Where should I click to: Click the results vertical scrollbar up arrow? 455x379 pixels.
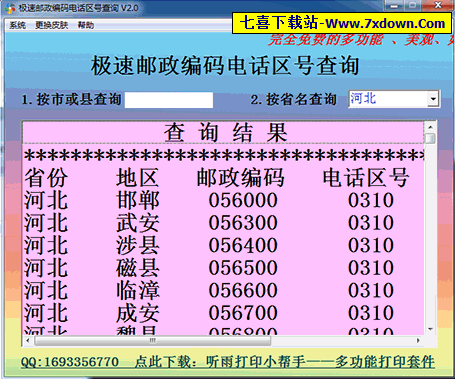click(430, 127)
